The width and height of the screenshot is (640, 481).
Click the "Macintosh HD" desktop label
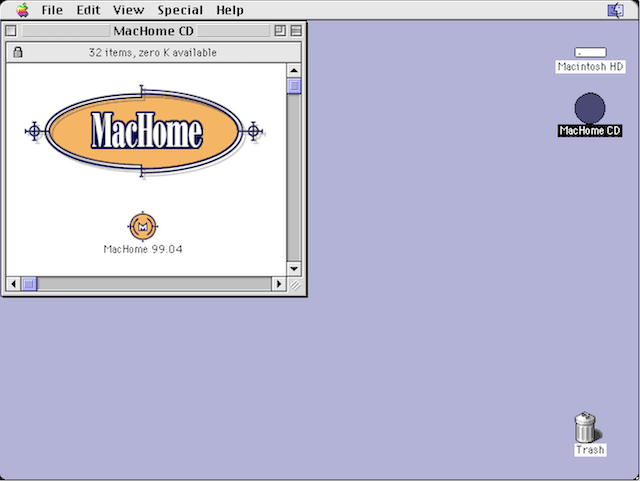click(590, 67)
